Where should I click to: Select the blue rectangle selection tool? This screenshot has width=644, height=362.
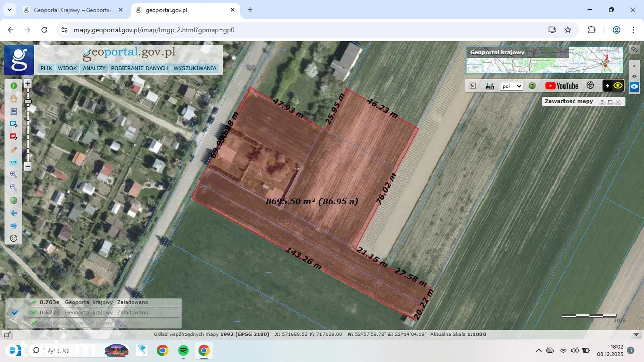14,124
